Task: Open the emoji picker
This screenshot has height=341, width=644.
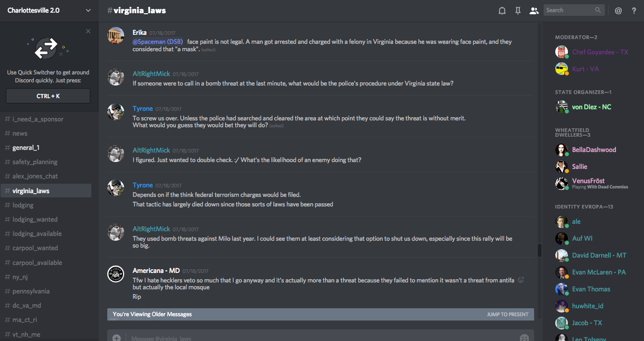Action: click(x=524, y=337)
